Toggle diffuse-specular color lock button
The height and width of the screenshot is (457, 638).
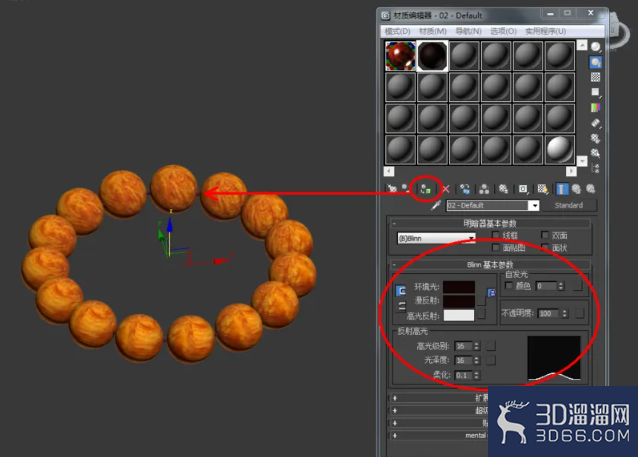(401, 306)
